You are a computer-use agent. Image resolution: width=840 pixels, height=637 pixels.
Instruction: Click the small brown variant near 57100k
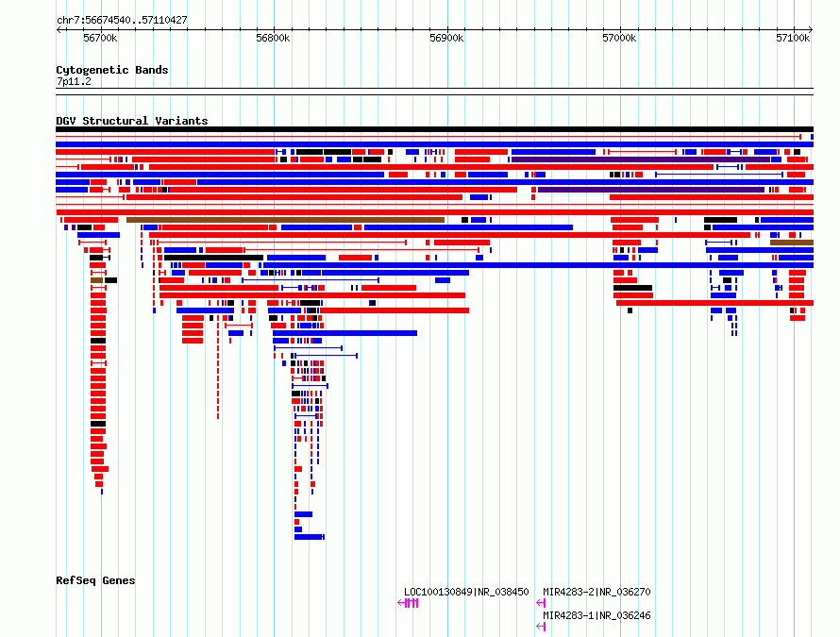tap(792, 243)
